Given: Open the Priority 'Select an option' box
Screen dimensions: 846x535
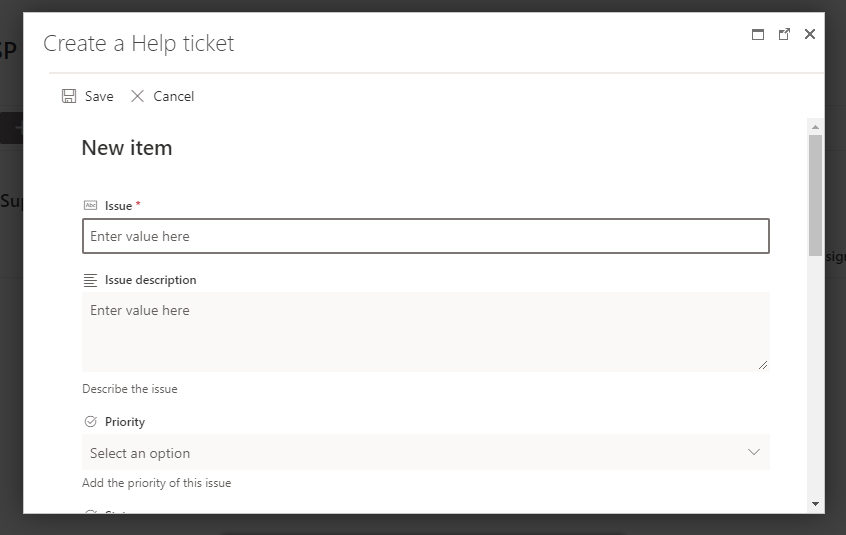Looking at the screenshot, I should pyautogui.click(x=400, y=453).
